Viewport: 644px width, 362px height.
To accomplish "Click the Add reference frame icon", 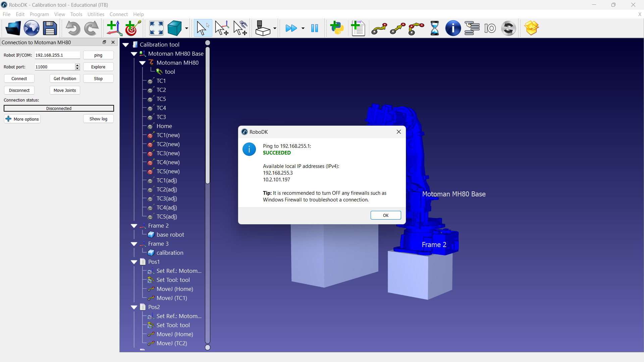I will (114, 28).
